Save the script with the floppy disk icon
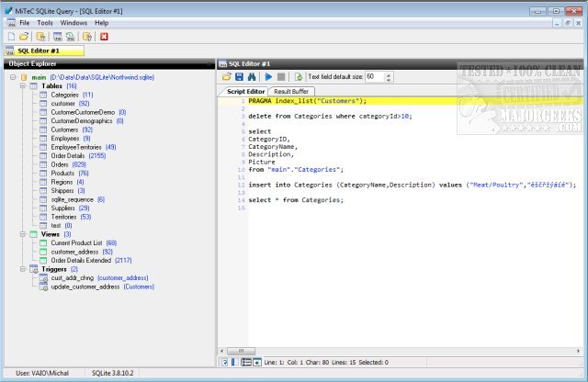Viewport: 588px width, 382px height. [239, 77]
